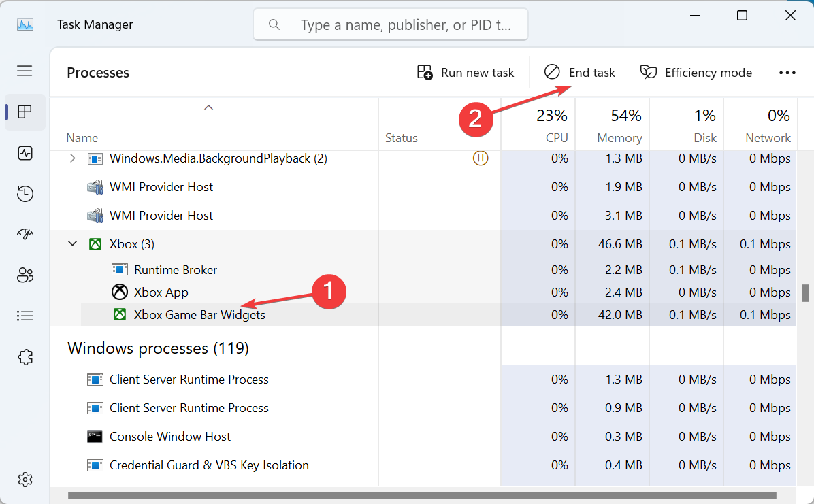814x504 pixels.
Task: Select the Console Window Host row
Action: click(423, 437)
